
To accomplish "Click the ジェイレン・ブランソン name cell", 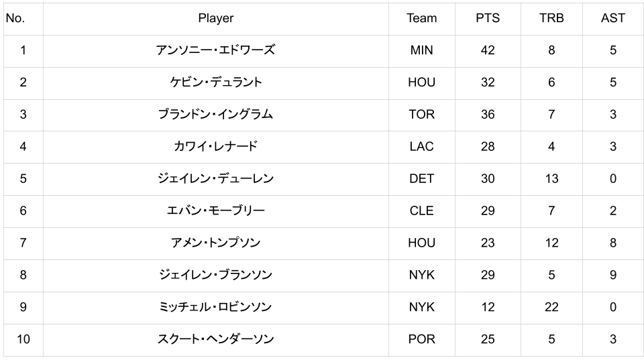I will click(x=215, y=276).
